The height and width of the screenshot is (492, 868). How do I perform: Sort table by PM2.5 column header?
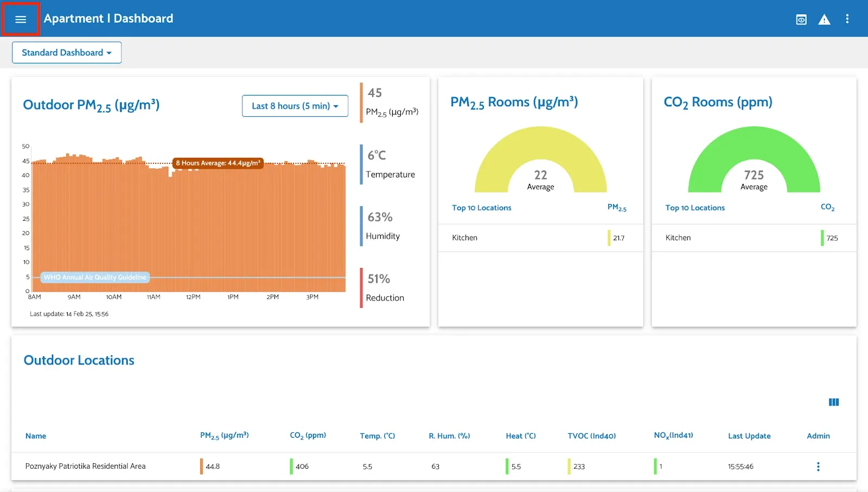(x=224, y=436)
